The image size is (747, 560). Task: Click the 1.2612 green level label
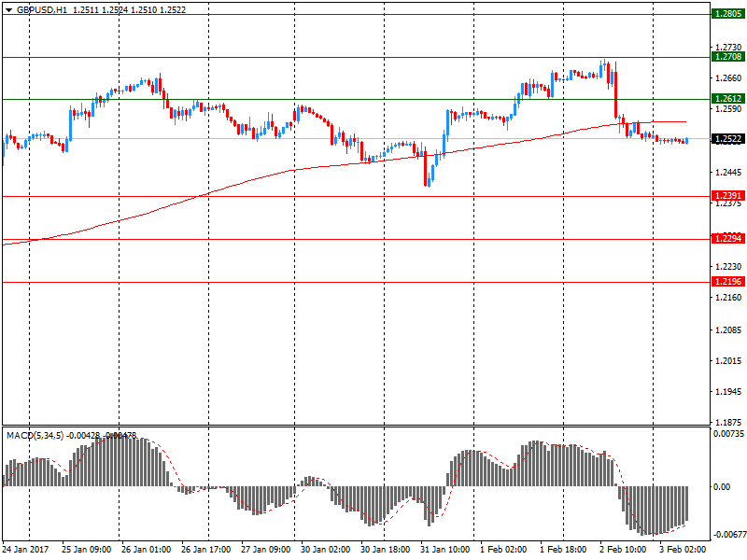(728, 99)
